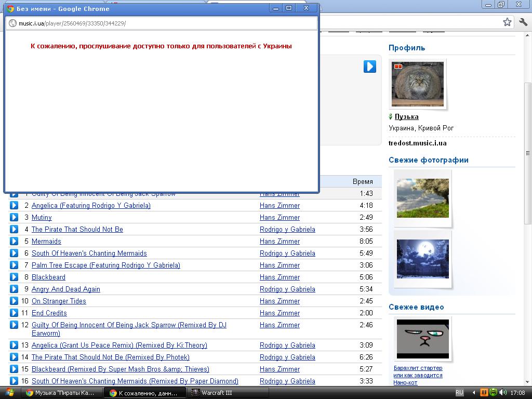The image size is (532, 399).
Task: Open the Барахлит стартер video link
Action: coord(418,375)
